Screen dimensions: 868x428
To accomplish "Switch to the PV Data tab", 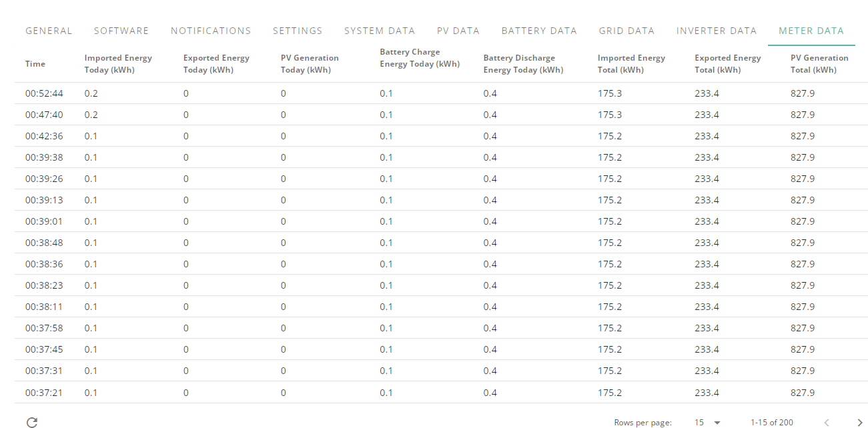I will (x=458, y=31).
